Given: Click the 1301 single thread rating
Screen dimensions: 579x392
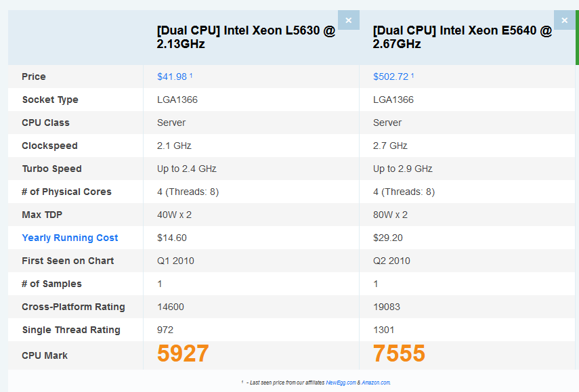Looking at the screenshot, I should (x=383, y=330).
